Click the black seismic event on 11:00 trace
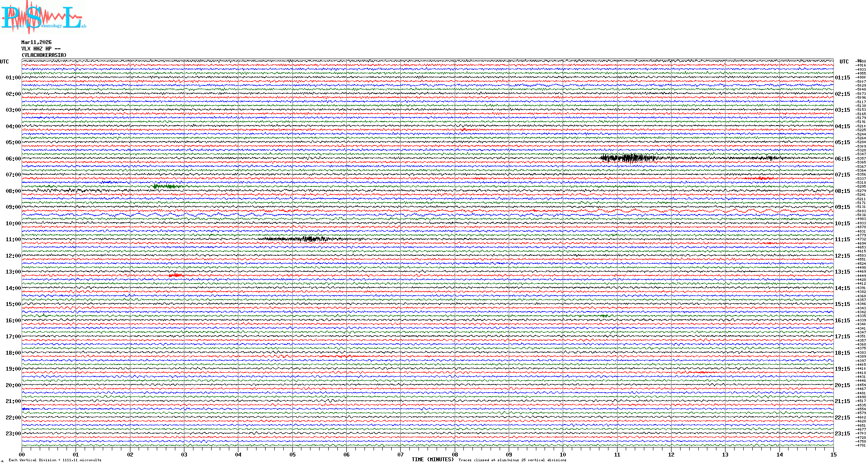 click(x=309, y=239)
